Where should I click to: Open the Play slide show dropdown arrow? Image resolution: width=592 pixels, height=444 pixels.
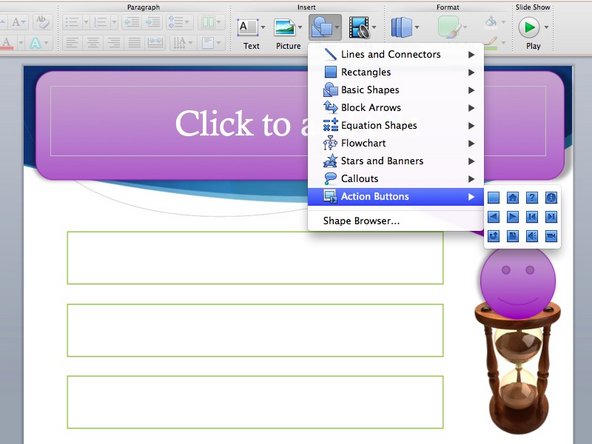point(546,27)
